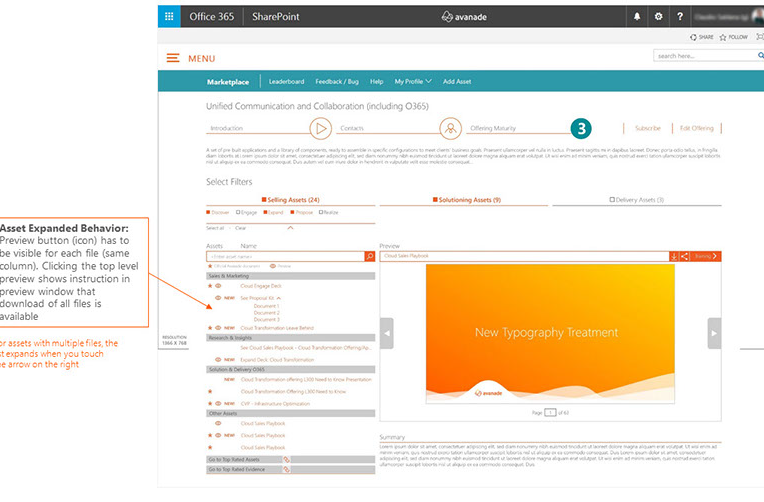Click the share icon in Preview bar
Screen dimensions: 764x502
685,256
